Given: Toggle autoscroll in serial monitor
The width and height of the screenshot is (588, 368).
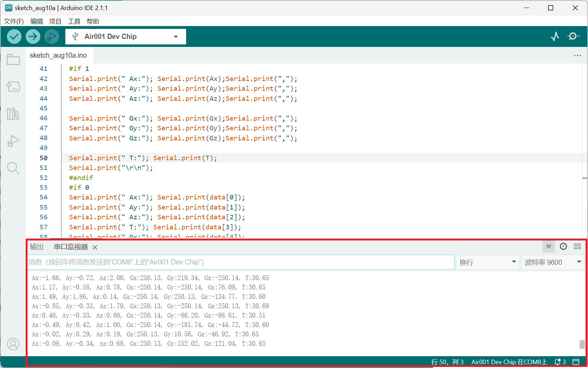Looking at the screenshot, I should coord(549,246).
